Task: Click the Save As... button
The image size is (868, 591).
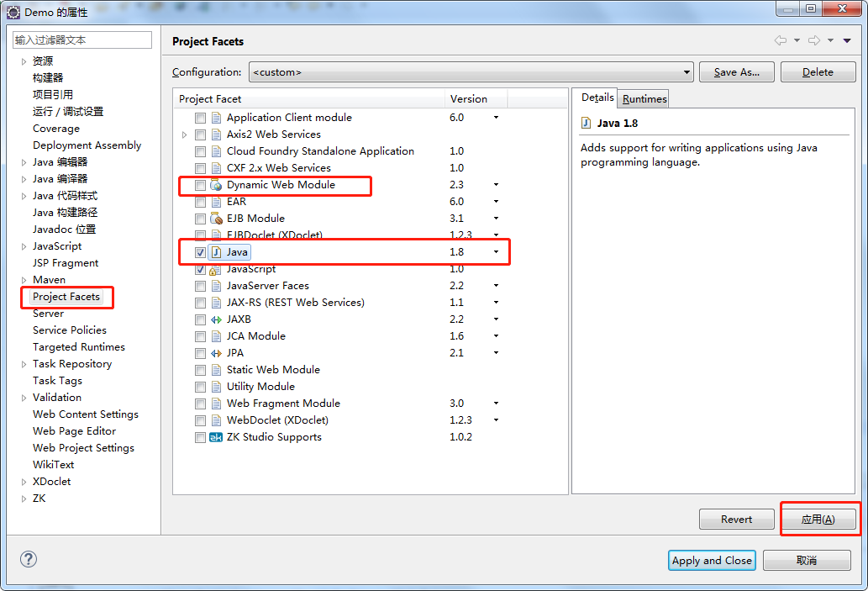Action: click(x=736, y=72)
